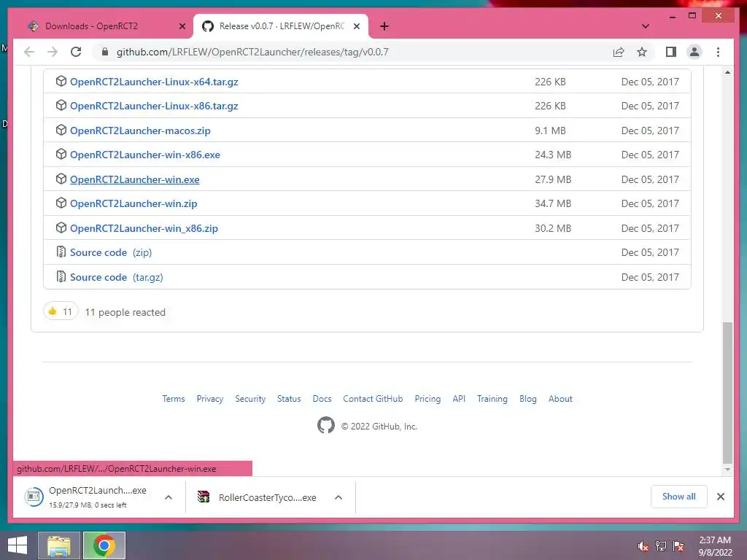Expand options for RollerCoasterTycoon download

(338, 497)
